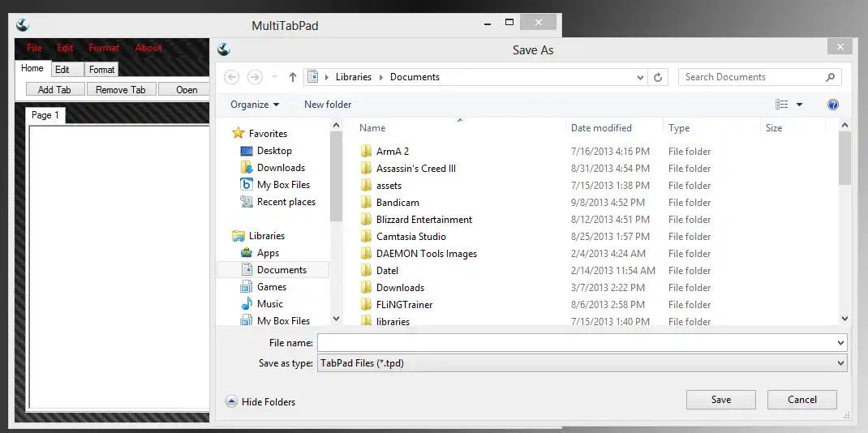Expand the File name dropdown arrow
This screenshot has width=868, height=433.
point(841,343)
